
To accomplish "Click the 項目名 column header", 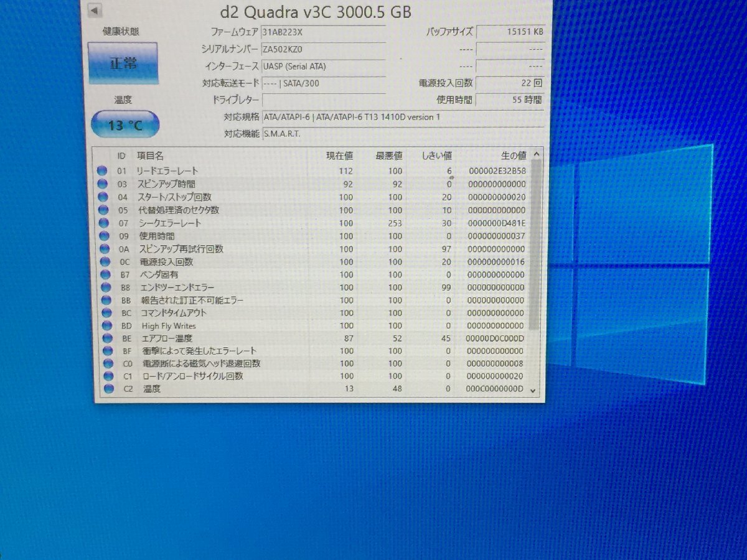I will tap(150, 156).
